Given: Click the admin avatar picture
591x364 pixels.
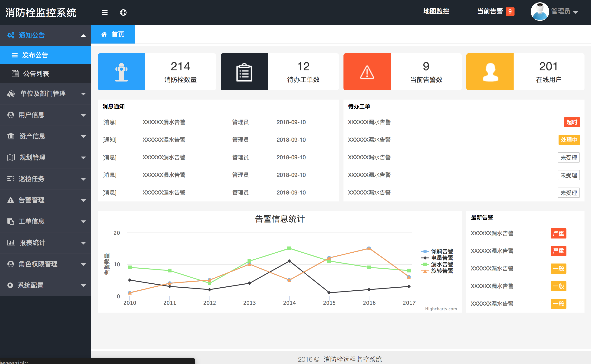Looking at the screenshot, I should (x=540, y=11).
